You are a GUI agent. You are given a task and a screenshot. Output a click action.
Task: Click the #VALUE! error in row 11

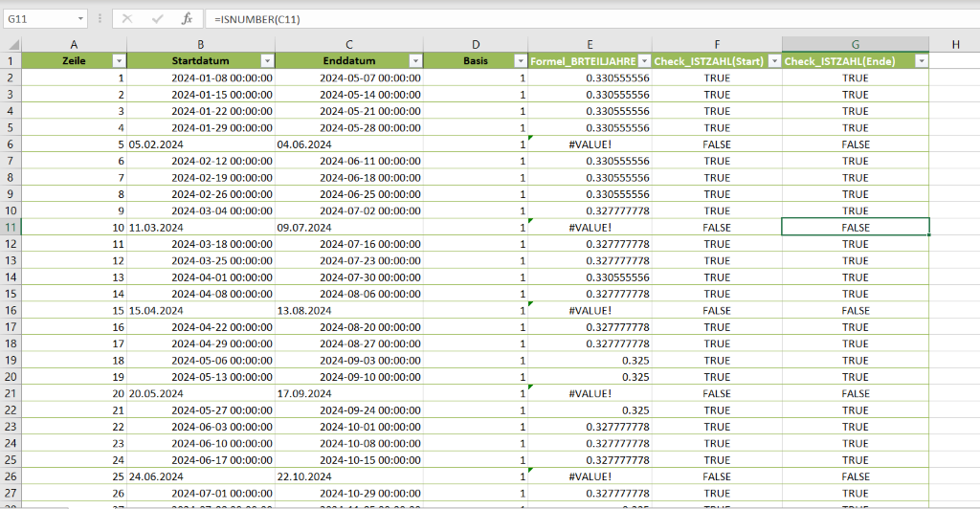tap(590, 228)
